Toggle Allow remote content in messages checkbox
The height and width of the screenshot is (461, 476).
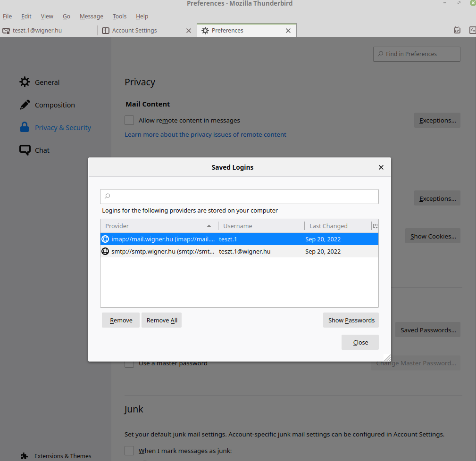pyautogui.click(x=129, y=120)
